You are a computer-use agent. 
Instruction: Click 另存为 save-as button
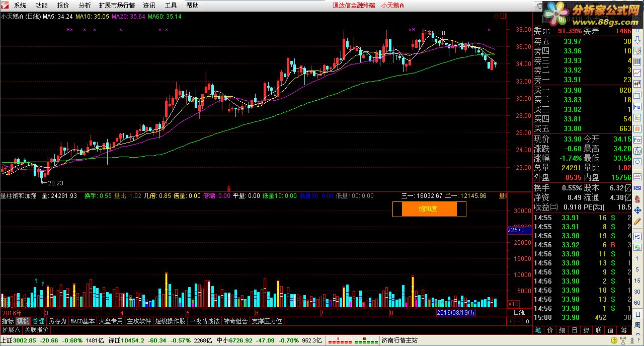(57, 321)
